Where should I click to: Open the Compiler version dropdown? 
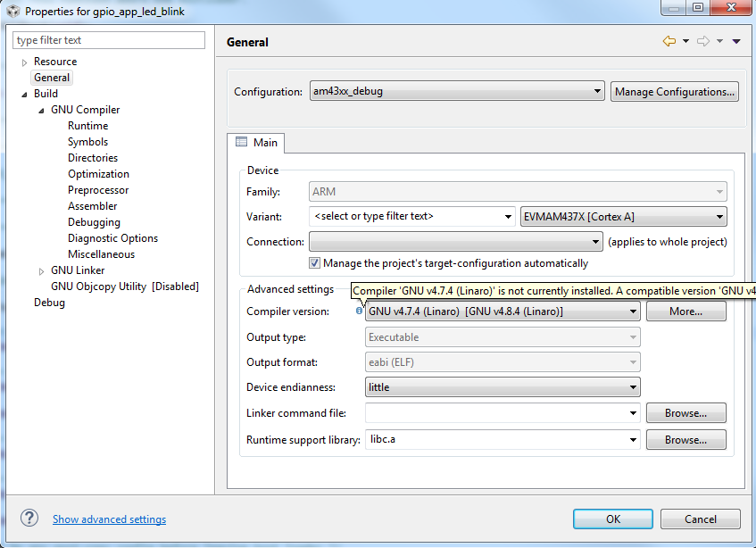click(503, 311)
